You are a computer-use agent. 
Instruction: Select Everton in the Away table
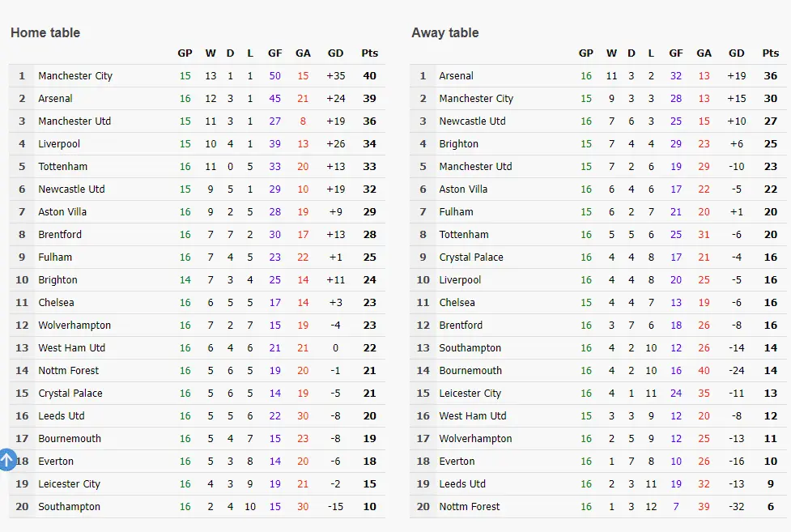pyautogui.click(x=457, y=462)
